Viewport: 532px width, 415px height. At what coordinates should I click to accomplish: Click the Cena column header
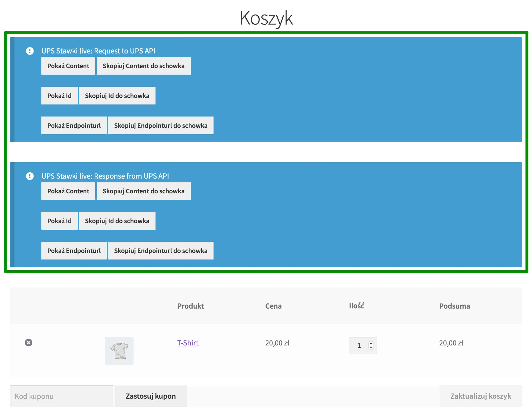point(273,306)
